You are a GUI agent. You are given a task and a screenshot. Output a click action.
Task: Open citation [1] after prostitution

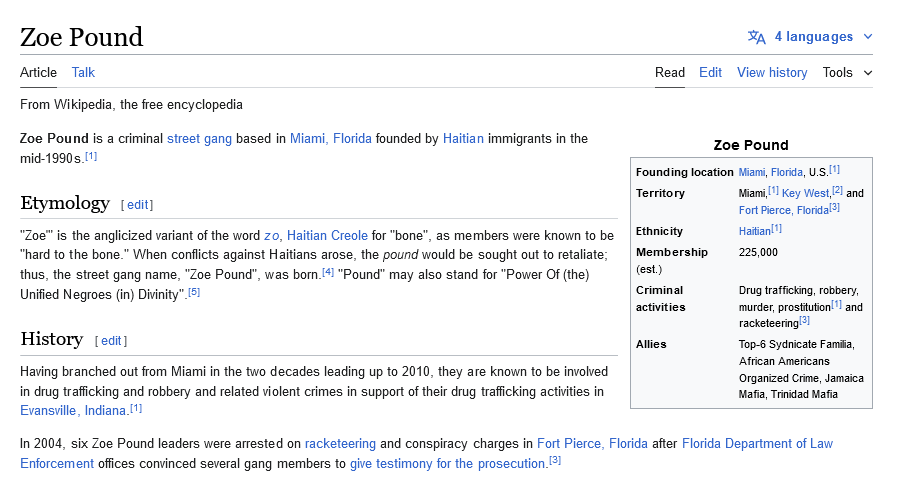[x=836, y=304]
